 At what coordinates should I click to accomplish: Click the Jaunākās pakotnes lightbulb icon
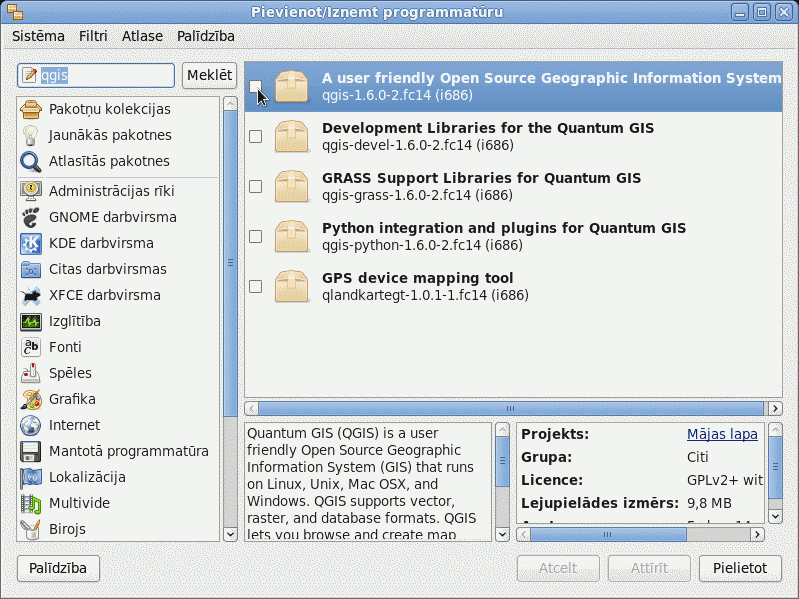pyautogui.click(x=31, y=135)
